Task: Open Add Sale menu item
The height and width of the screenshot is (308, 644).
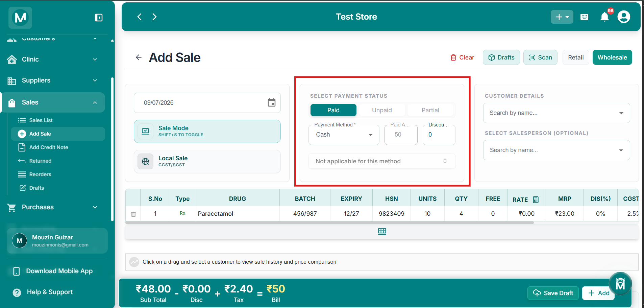Action: [x=57, y=134]
